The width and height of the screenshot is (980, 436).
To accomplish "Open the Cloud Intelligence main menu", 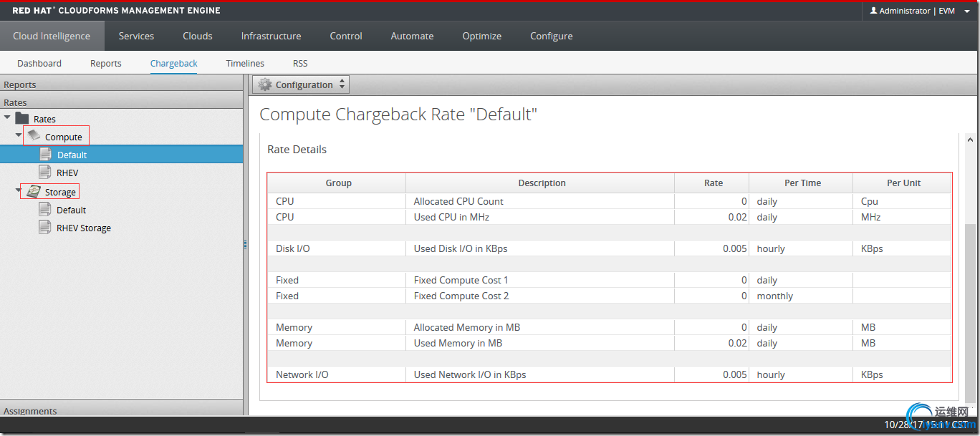I will pyautogui.click(x=52, y=36).
